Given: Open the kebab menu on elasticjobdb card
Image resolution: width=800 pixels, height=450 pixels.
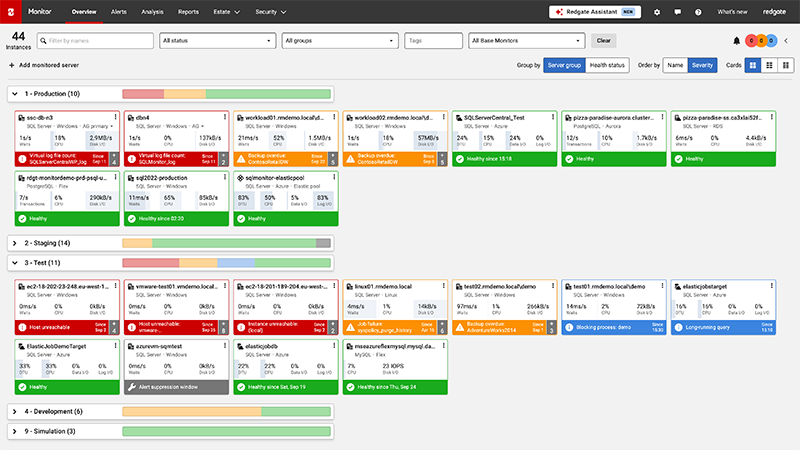Looking at the screenshot, I should tap(334, 346).
